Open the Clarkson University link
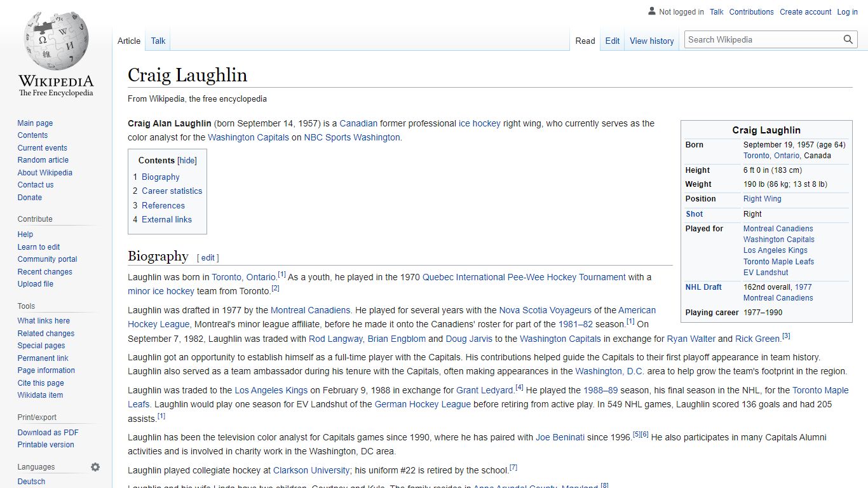This screenshot has height=488, width=868. coord(311,470)
